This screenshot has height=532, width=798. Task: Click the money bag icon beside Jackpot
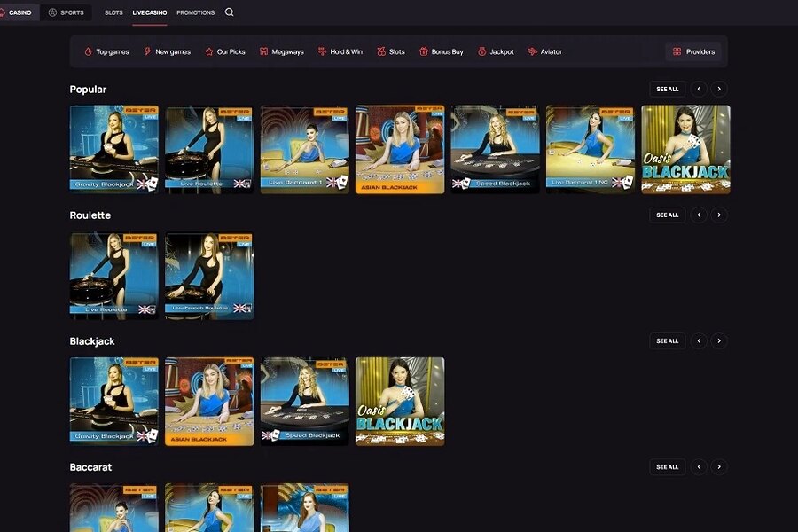482,51
